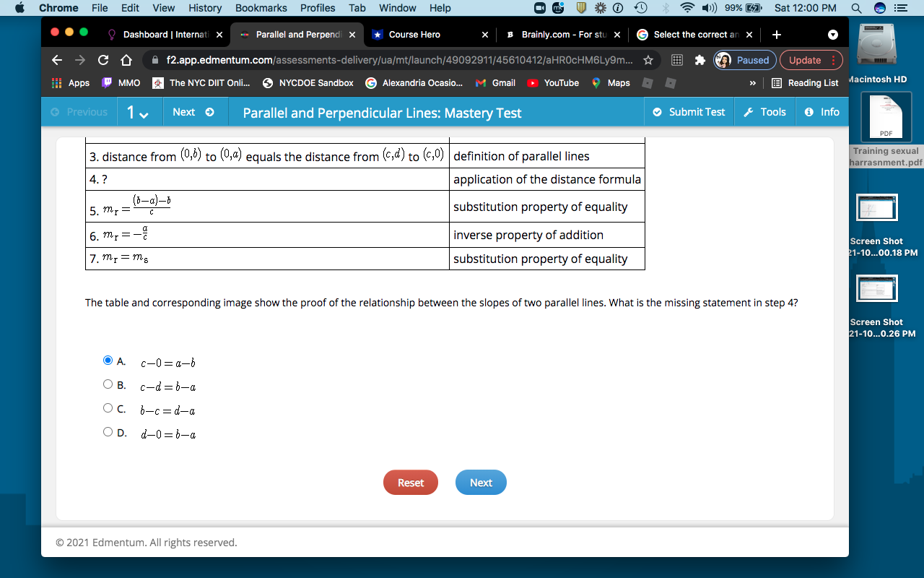Open the Tools menu in test header
Screen dimensions: 924x578
(764, 112)
